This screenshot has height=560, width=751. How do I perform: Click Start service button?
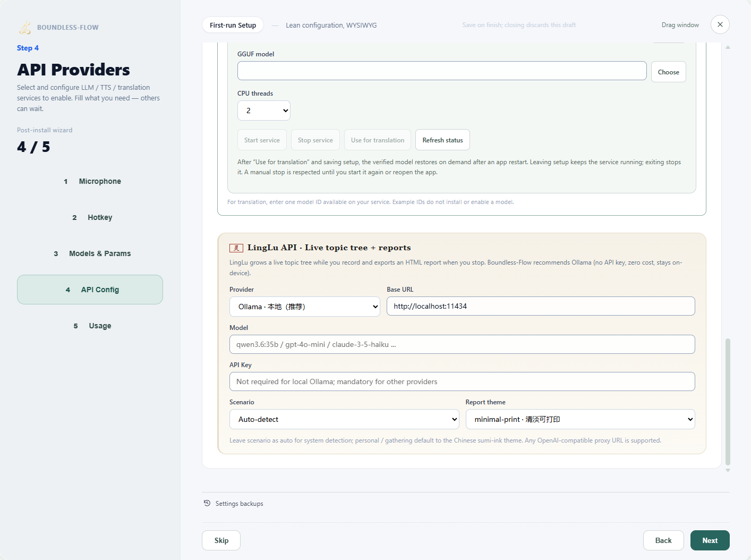[262, 140]
